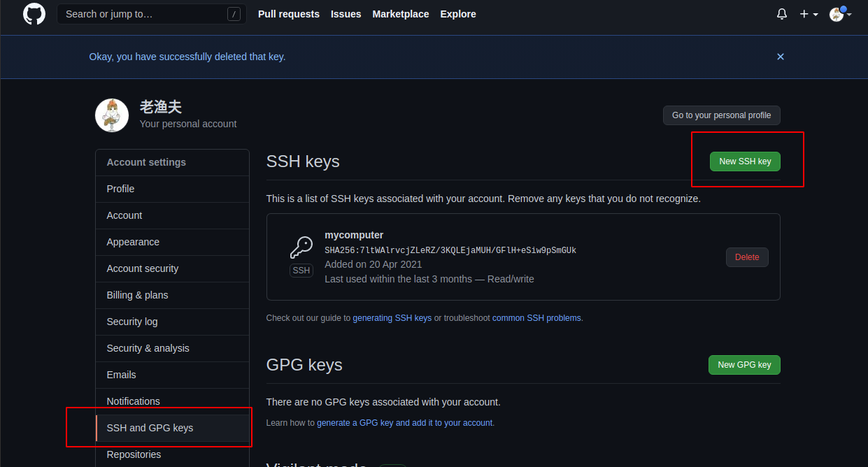
Task: Open Explore in top navigation
Action: click(x=458, y=14)
